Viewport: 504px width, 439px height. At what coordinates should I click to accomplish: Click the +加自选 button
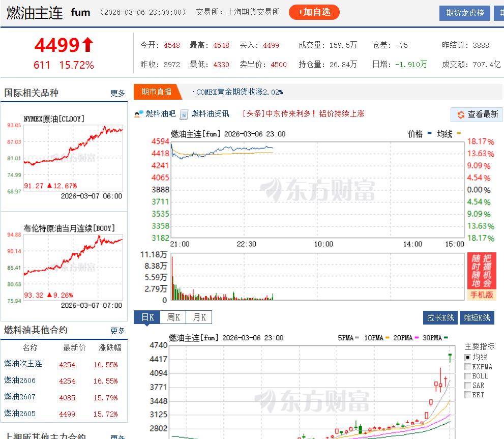(314, 12)
